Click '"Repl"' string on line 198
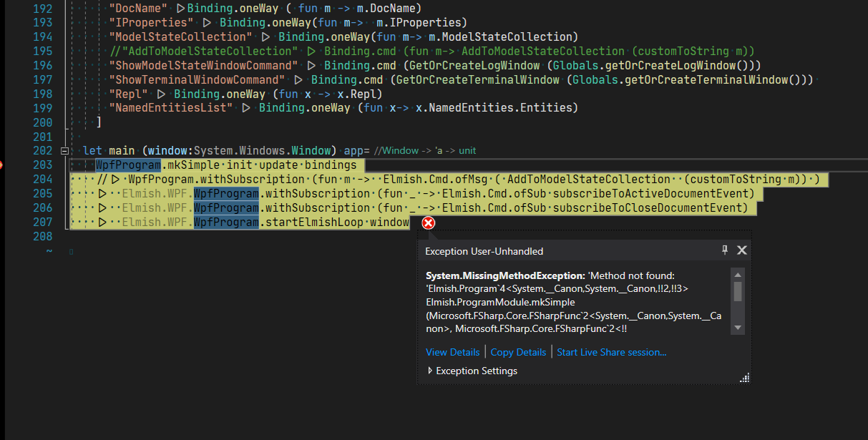Screen dimensions: 868x440 [x=130, y=94]
